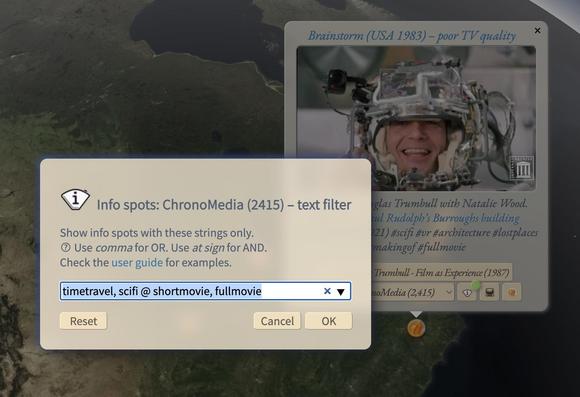580x397 pixels.
Task: Open the Brainstorm (USA 1983) title link
Action: [x=412, y=36]
